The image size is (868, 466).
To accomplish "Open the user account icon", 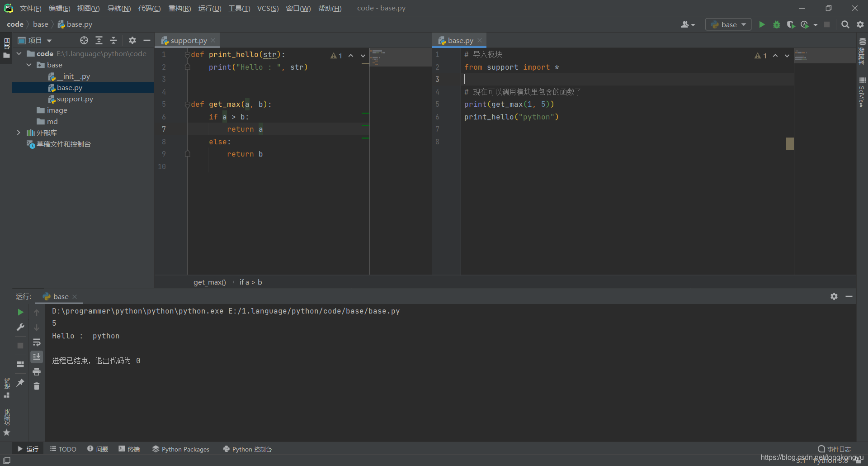I will point(688,24).
